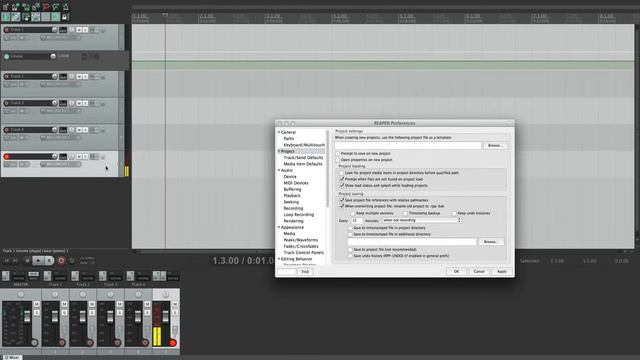Open the 'when not recording' dropdown

[422, 220]
